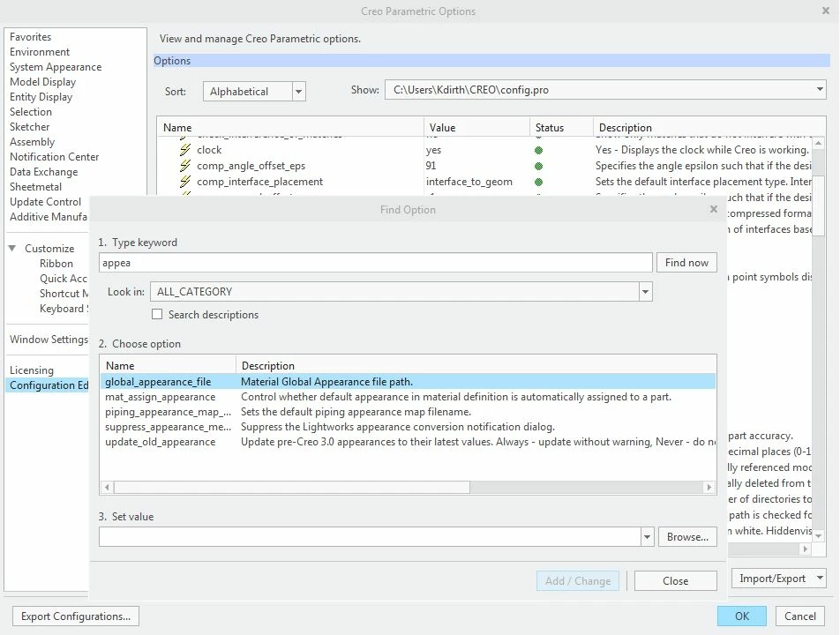Open Model Display category
Screen dimensions: 840x635
coord(43,82)
